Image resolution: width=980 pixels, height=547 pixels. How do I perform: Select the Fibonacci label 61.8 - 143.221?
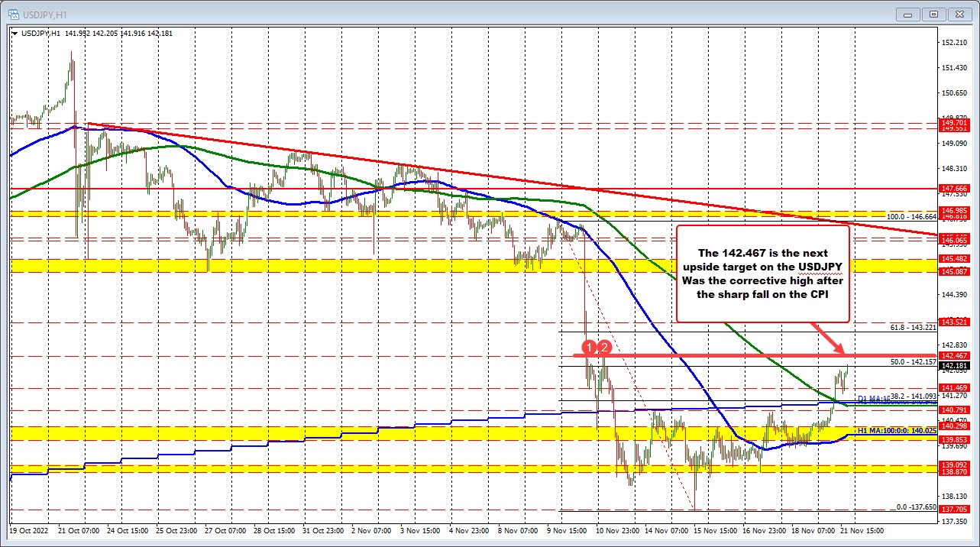tap(914, 327)
